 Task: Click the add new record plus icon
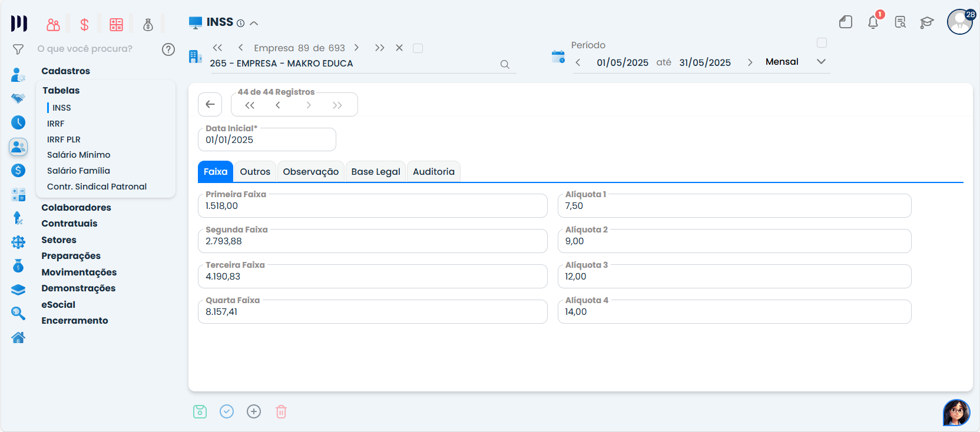tap(254, 411)
